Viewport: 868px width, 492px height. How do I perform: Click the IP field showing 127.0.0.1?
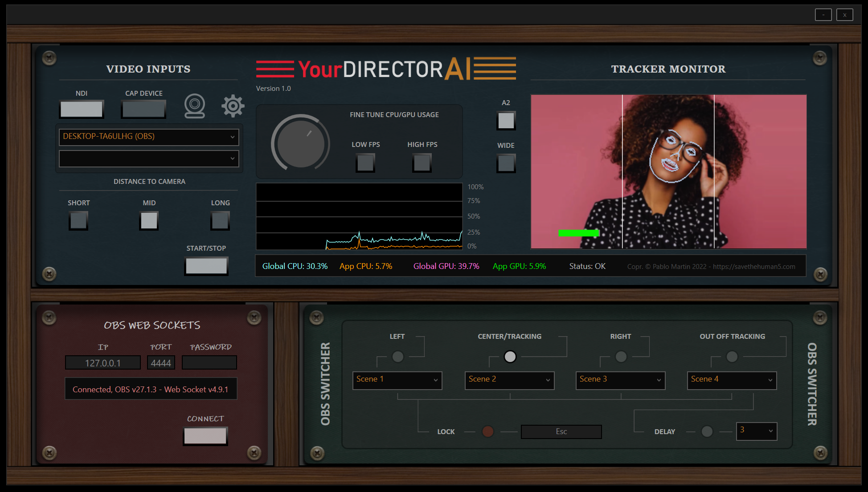103,363
